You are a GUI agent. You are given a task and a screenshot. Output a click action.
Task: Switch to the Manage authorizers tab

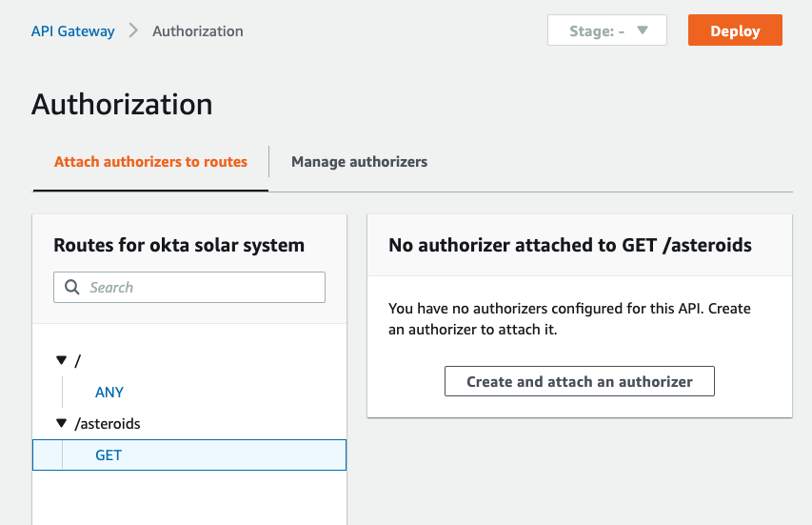[360, 162]
